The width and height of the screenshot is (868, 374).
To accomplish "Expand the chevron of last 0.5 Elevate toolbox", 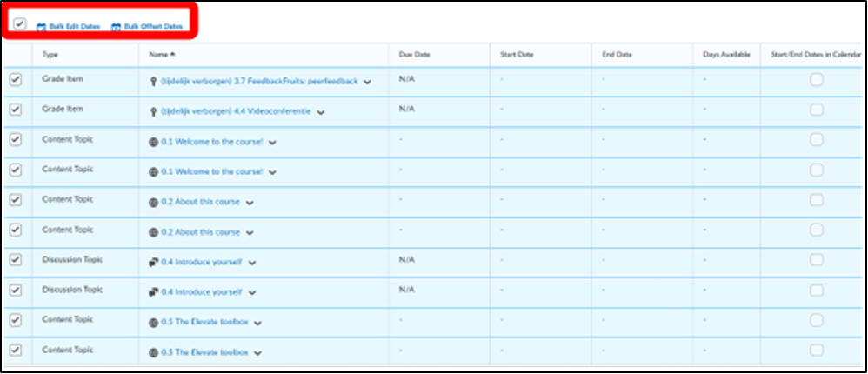I will pos(257,353).
